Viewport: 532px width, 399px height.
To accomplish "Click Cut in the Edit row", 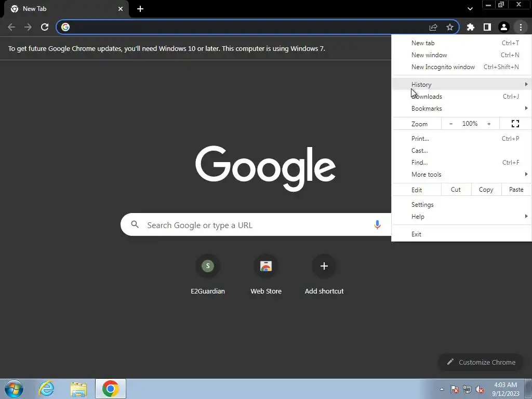I will pyautogui.click(x=456, y=190).
